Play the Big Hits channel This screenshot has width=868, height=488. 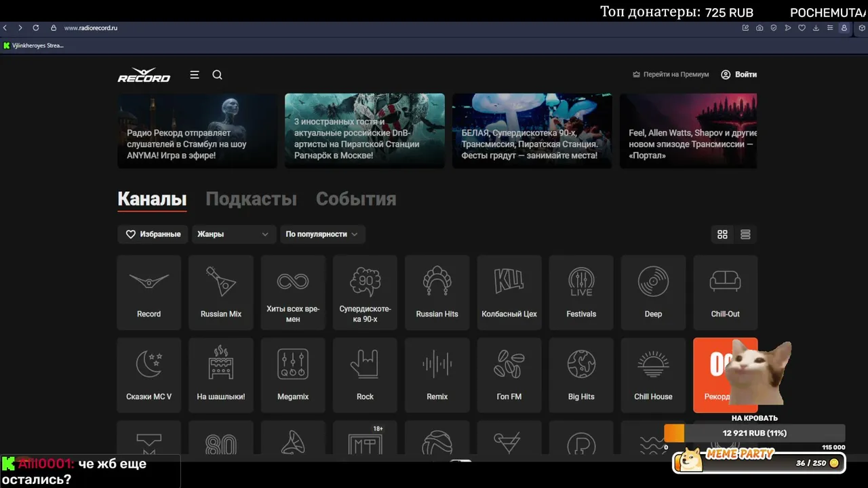pos(581,375)
